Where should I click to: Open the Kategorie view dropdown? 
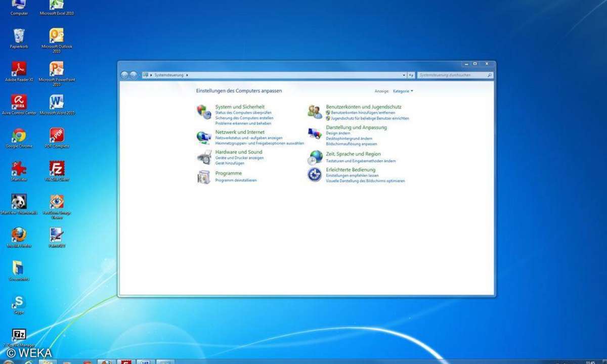tap(403, 91)
